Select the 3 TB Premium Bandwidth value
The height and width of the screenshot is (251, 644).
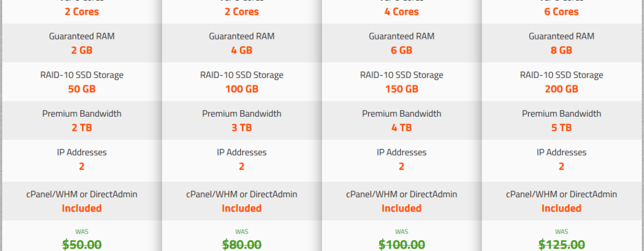[x=242, y=127]
